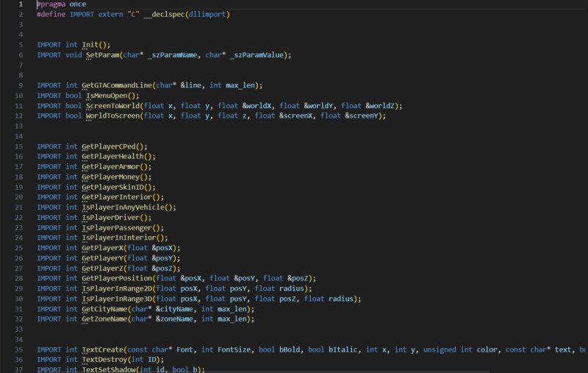
Task: Click the Init function name
Action: (x=92, y=45)
